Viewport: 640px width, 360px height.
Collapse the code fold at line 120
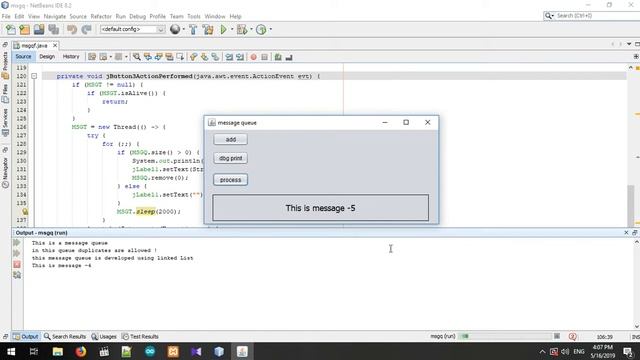(x=34, y=76)
